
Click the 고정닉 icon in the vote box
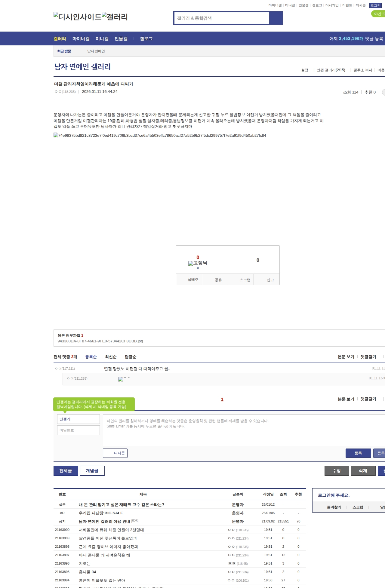tap(198, 263)
